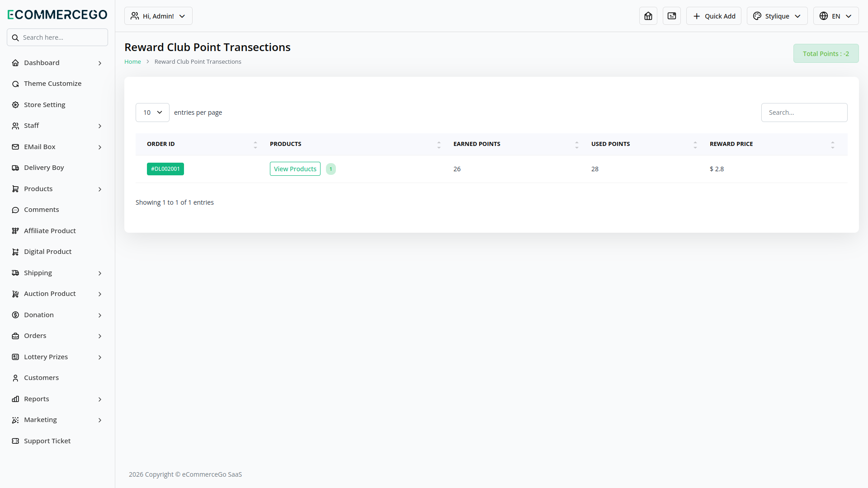Click the Dashboard home icon in sidebar

coord(15,63)
